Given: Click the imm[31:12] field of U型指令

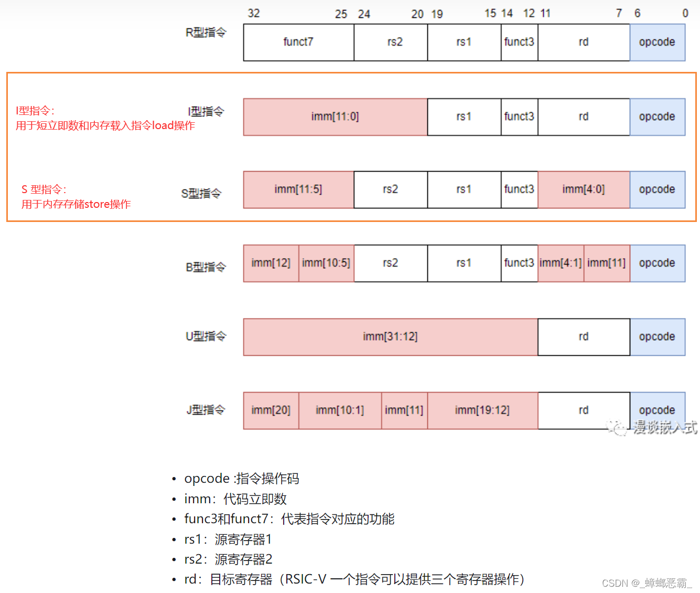Looking at the screenshot, I should pos(390,336).
